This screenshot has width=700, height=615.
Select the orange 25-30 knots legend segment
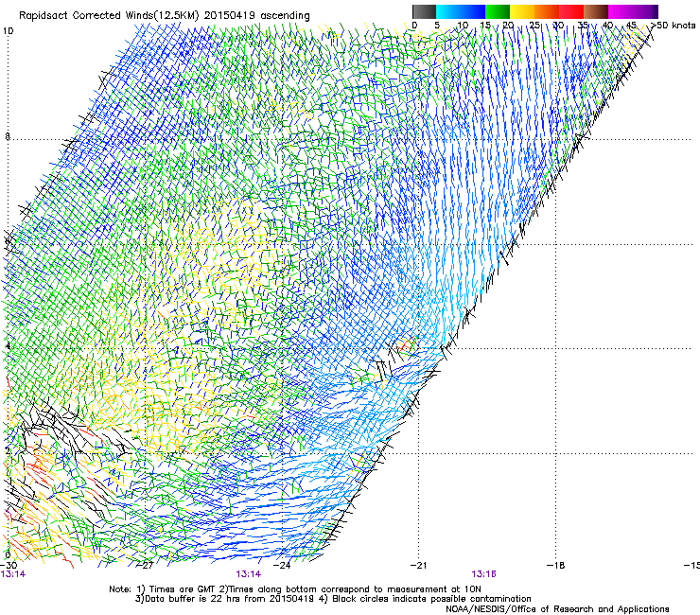coord(547,11)
